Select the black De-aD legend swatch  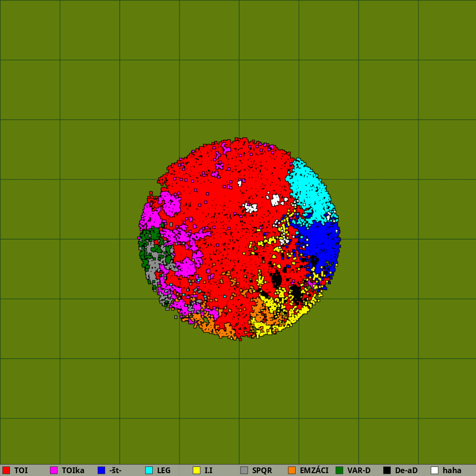click(387, 470)
